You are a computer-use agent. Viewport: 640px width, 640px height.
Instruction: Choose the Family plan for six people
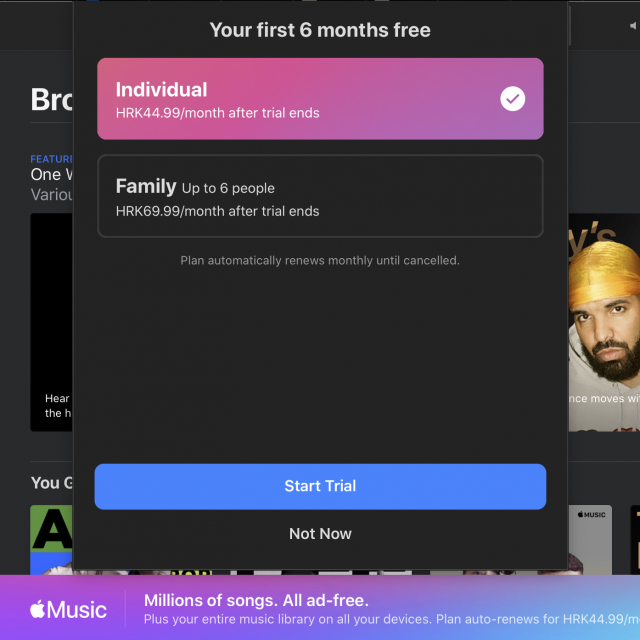pos(320,196)
